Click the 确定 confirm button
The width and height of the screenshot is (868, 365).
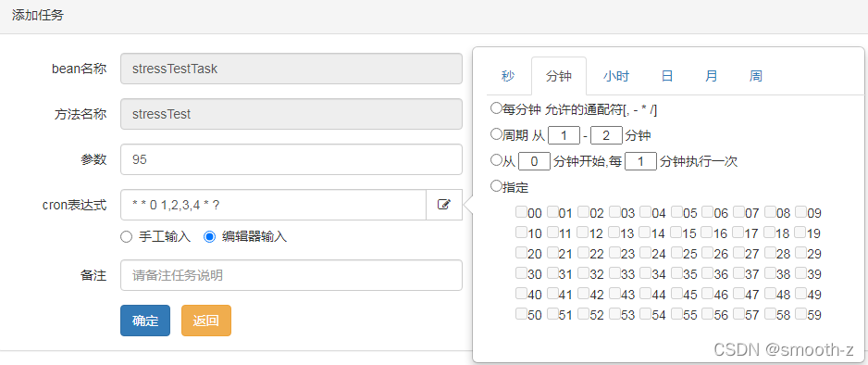click(x=145, y=321)
